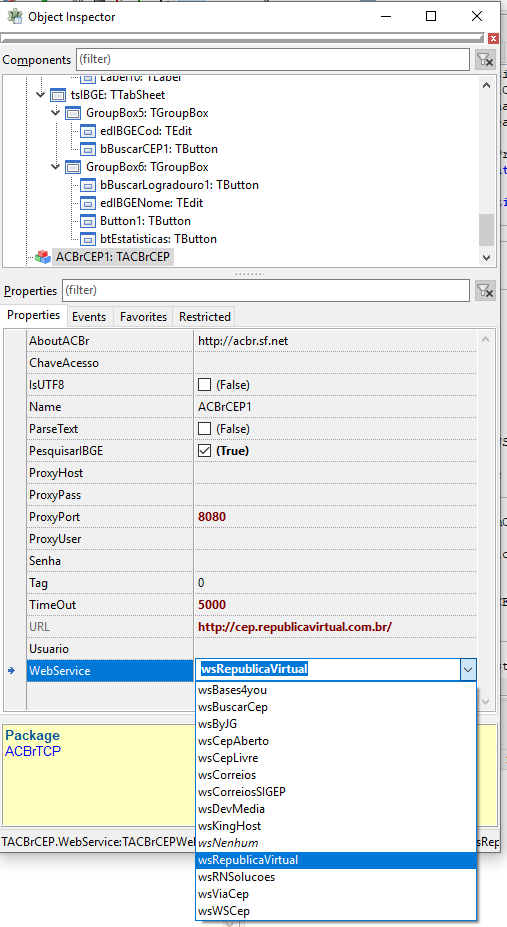
Task: Switch to the Events tab
Action: pos(89,317)
